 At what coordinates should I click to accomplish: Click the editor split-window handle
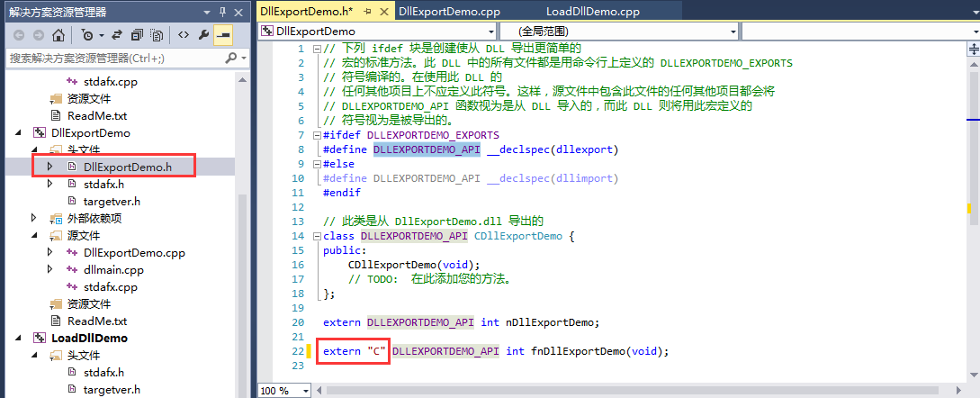click(x=974, y=49)
